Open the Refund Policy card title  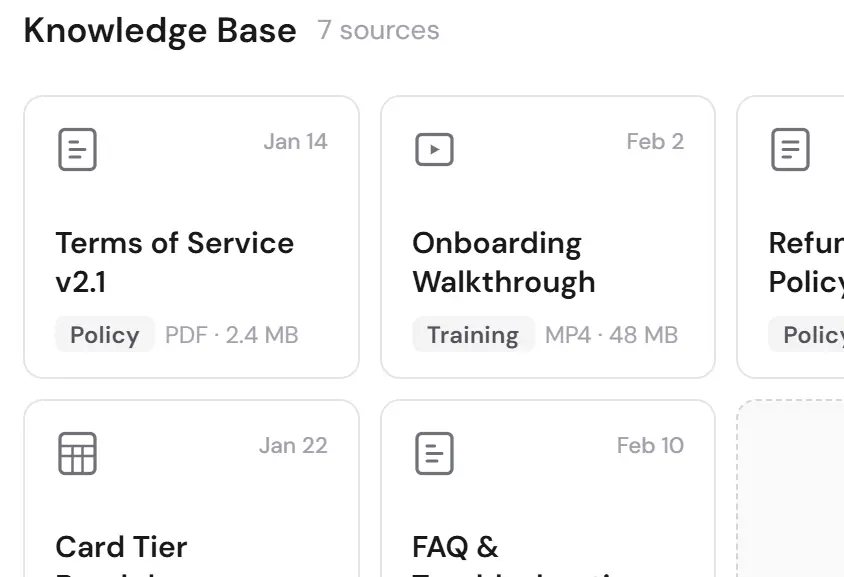click(805, 262)
